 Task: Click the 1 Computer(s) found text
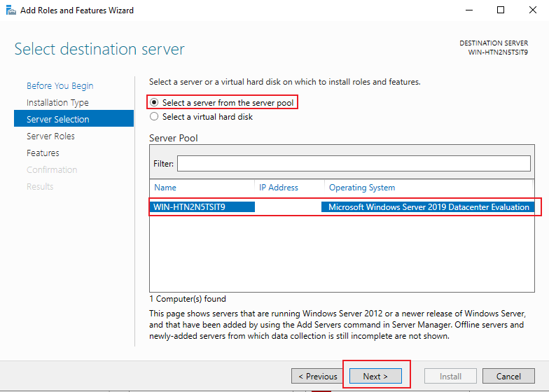[x=188, y=299]
